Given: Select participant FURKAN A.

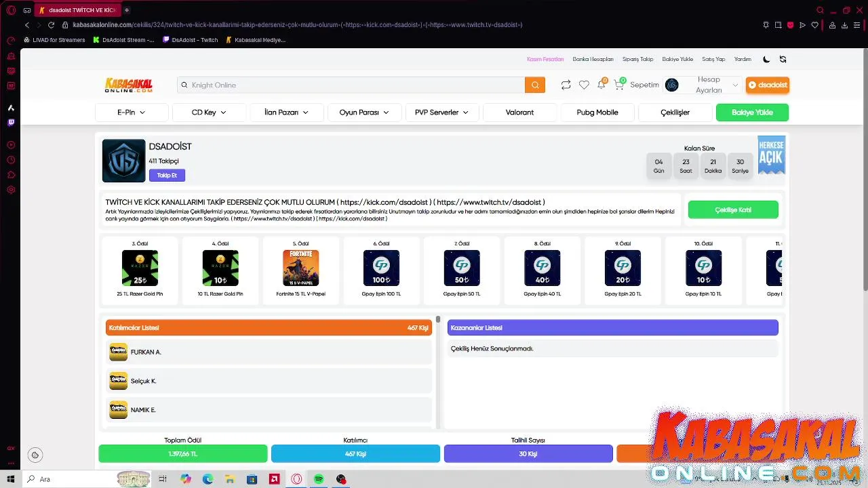Looking at the screenshot, I should [269, 352].
